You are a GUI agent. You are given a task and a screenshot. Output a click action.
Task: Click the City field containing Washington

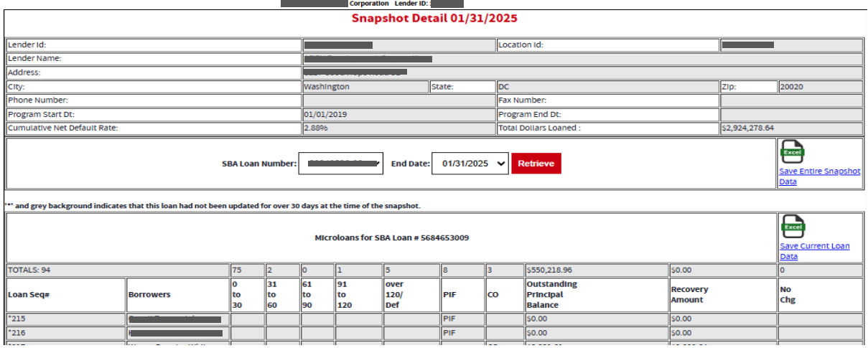pos(365,87)
